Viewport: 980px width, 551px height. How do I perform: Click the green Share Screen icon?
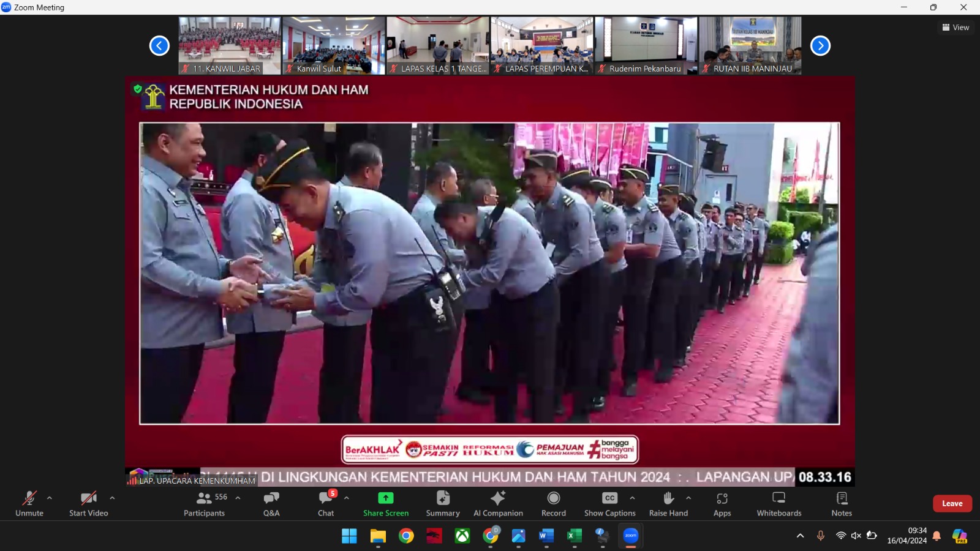point(385,498)
